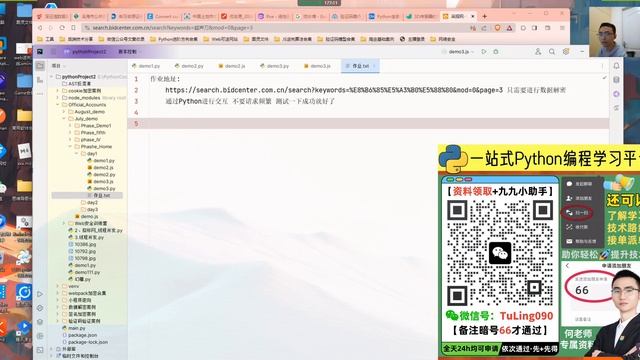Viewport: 640px width, 360px height.
Task: Click the Run triangle beside demo3.js
Action: point(484,52)
